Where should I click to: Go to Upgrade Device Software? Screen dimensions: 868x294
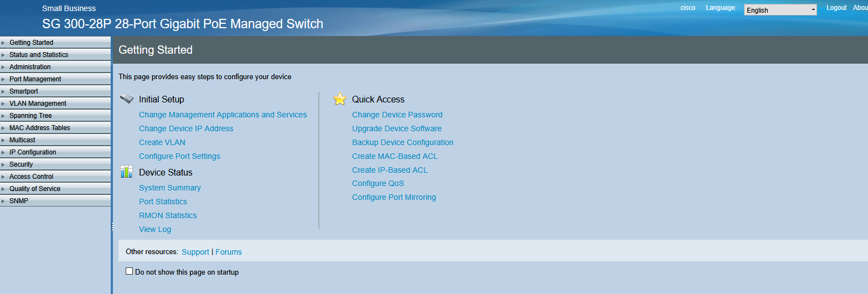tap(396, 128)
